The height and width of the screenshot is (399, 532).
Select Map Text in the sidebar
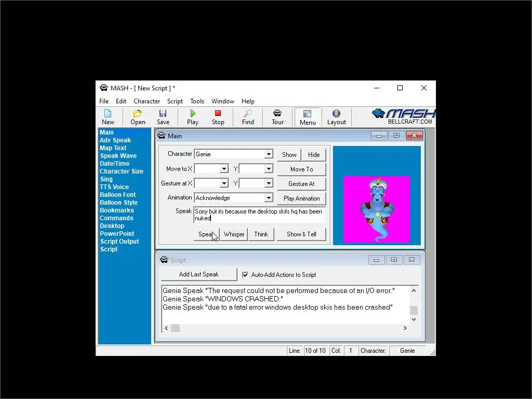pos(113,148)
